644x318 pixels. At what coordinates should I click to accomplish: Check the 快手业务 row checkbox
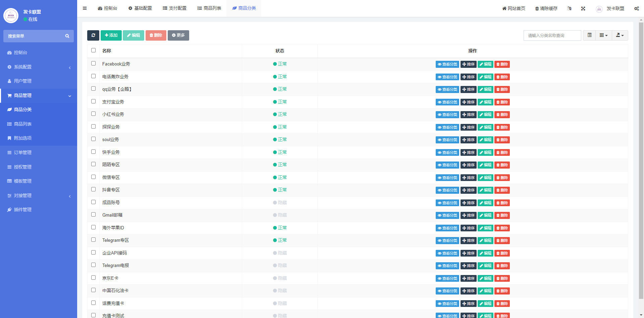[94, 152]
